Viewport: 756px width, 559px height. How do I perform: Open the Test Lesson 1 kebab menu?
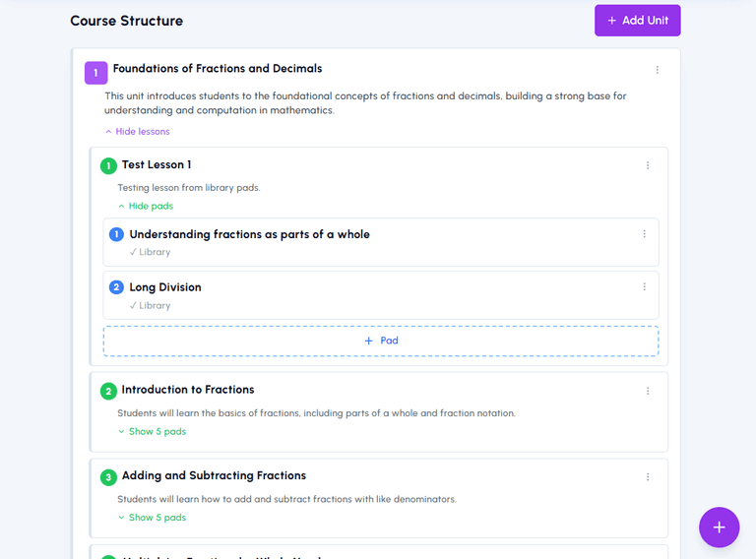pyautogui.click(x=648, y=165)
